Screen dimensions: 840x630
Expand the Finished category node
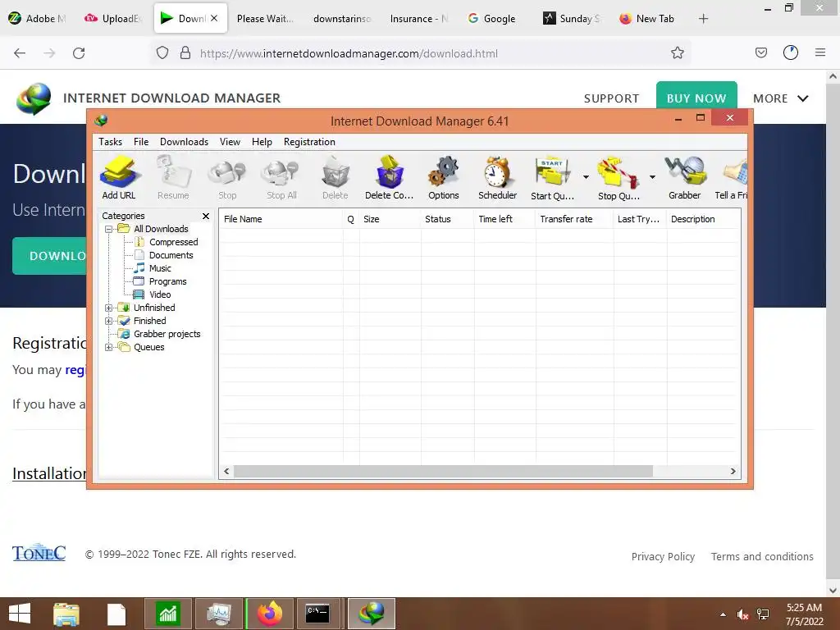click(x=109, y=321)
